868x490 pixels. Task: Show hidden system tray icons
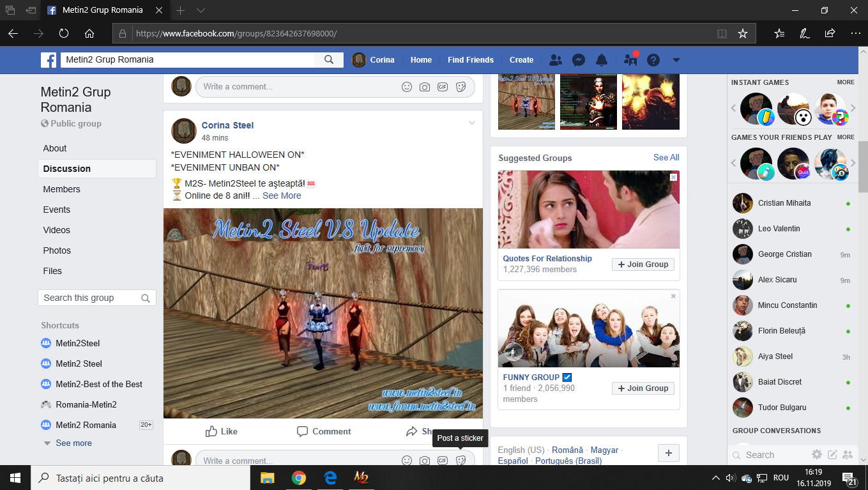[x=715, y=477]
